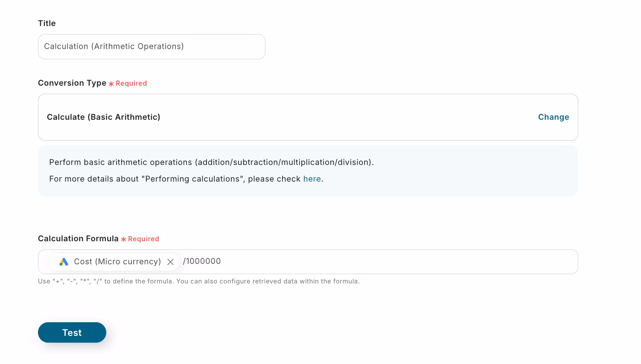
Task: Click the Conversion Type label
Action: pos(72,83)
